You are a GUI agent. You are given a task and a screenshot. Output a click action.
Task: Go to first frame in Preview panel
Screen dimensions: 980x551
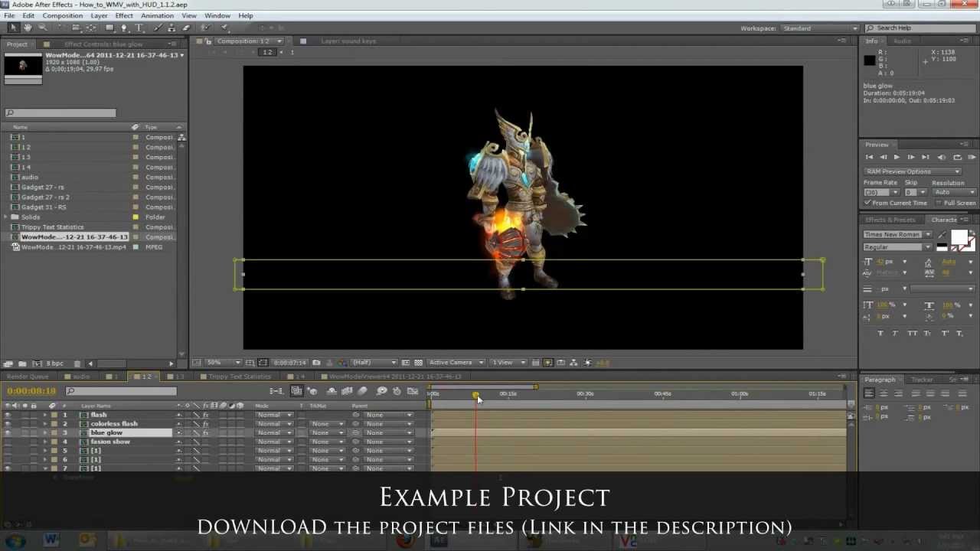(869, 157)
